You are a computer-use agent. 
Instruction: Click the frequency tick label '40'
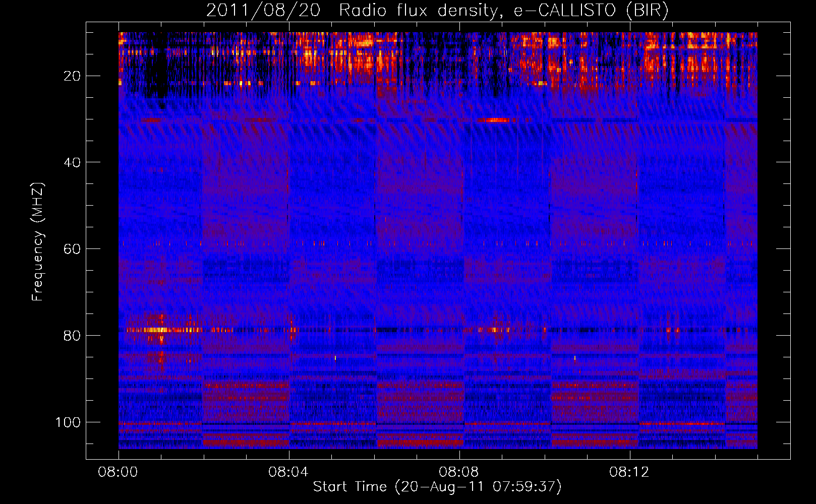pos(72,162)
